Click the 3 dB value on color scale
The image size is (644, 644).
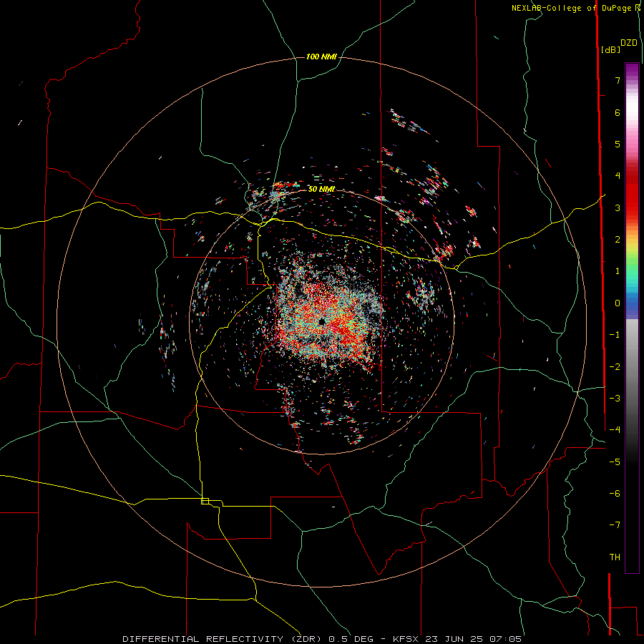(x=618, y=208)
